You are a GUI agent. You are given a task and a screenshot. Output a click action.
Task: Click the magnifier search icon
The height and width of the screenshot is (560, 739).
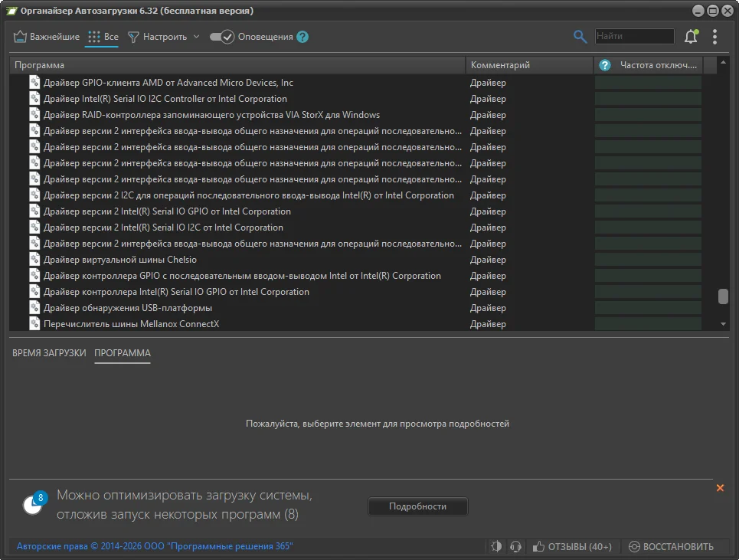(x=580, y=36)
